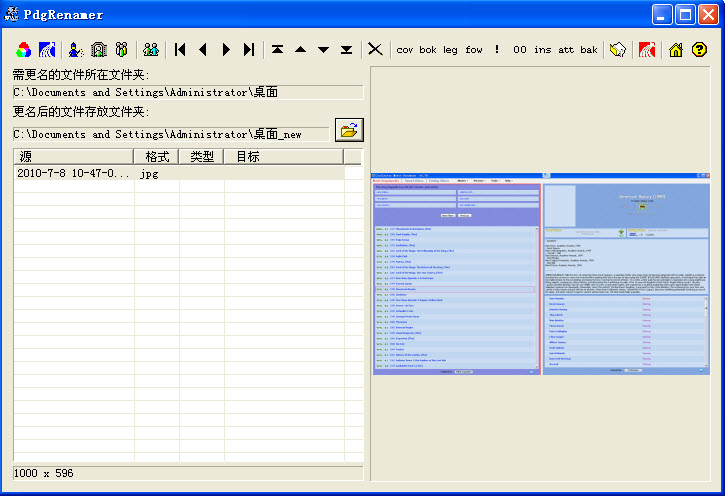The image size is (725, 496).
Task: Click the preview image thumbnail on the right
Action: pyautogui.click(x=542, y=272)
